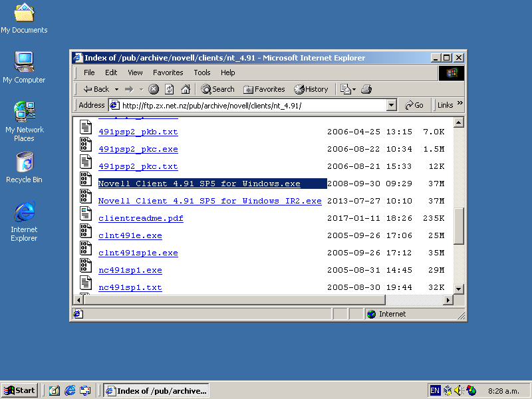Screen dimensions: 532x399
Task: Open the Tools menu
Action: tap(202, 72)
